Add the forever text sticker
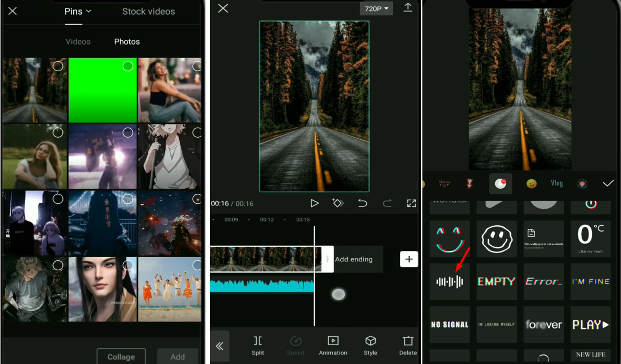621x364 pixels. tap(543, 324)
